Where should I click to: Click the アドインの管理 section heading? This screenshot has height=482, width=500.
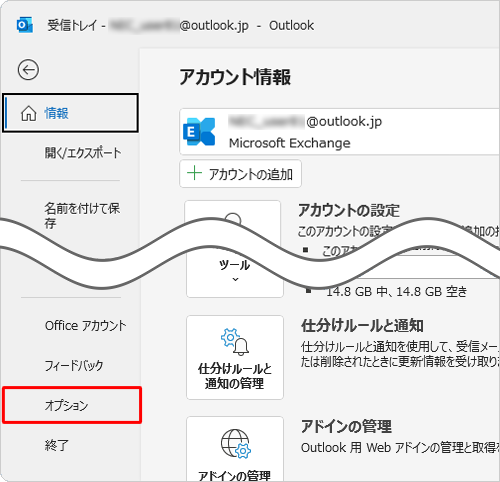coord(346,426)
